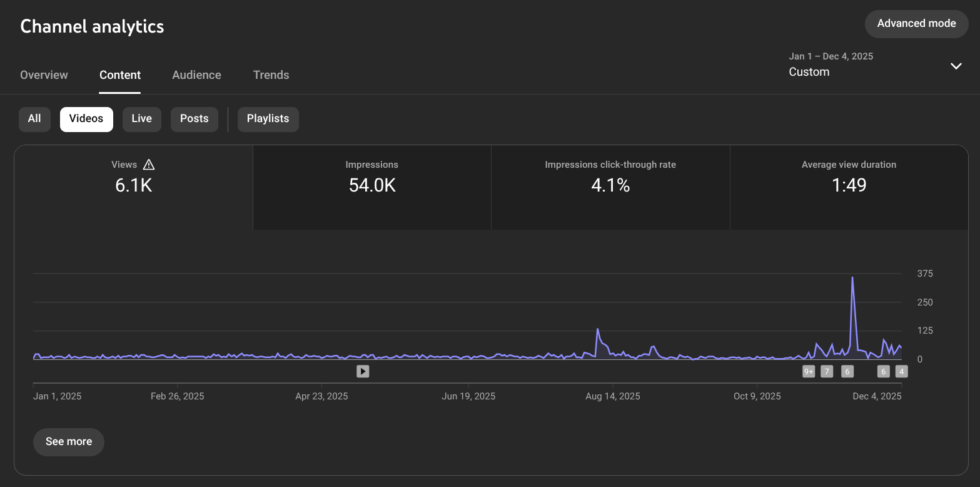Click the See more button

pyautogui.click(x=69, y=441)
